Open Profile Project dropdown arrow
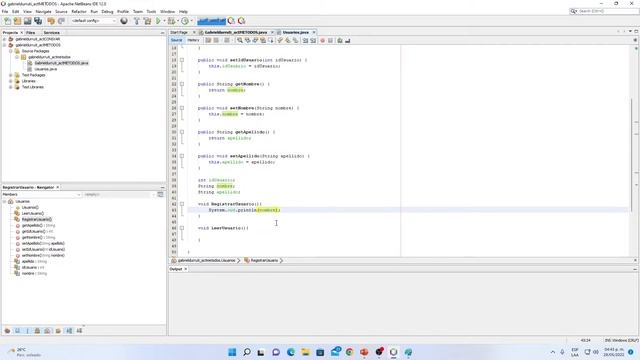640x360 pixels. point(191,21)
